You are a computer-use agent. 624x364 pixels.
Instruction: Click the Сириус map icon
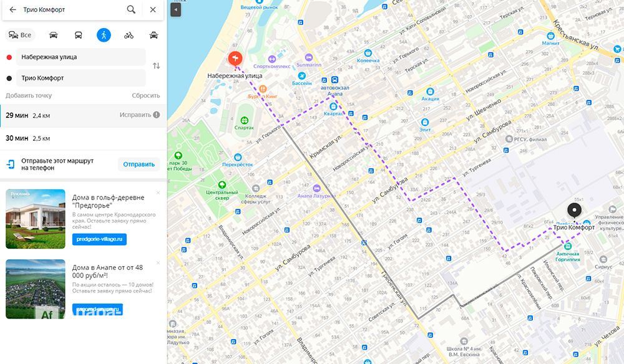coord(603,259)
